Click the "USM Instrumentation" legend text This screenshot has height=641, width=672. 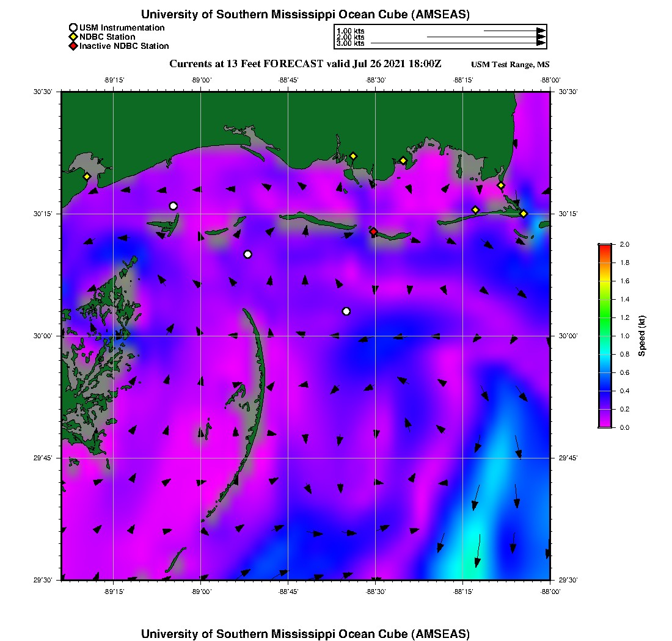122,27
